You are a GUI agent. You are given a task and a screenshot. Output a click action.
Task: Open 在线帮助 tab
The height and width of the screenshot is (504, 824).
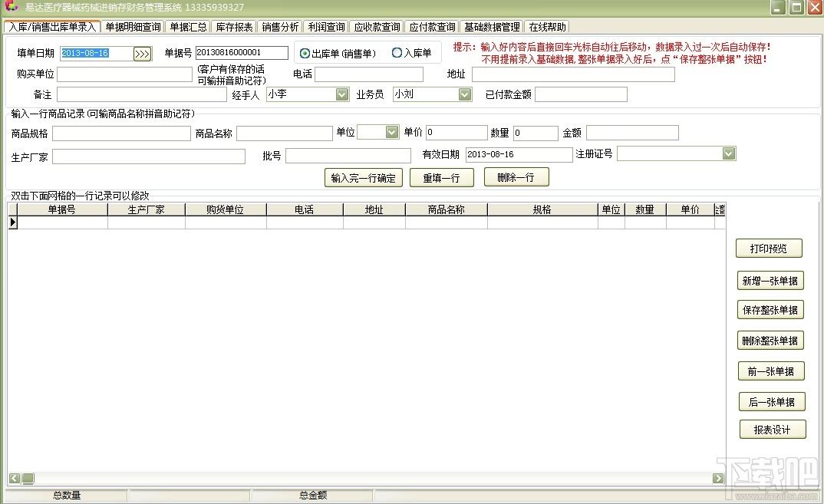point(547,27)
